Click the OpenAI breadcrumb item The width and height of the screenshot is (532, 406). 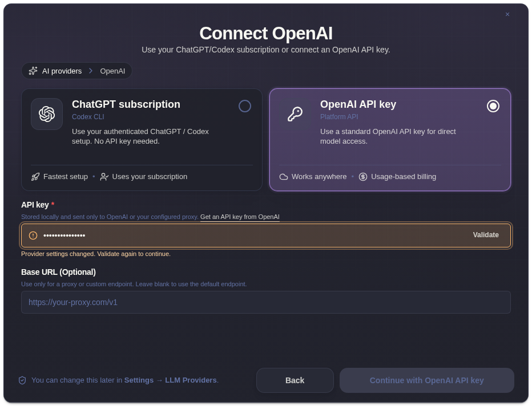click(x=112, y=71)
